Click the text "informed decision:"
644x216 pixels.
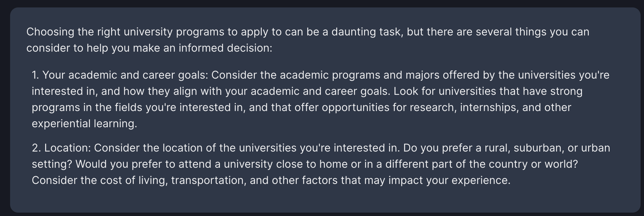pyautogui.click(x=225, y=48)
